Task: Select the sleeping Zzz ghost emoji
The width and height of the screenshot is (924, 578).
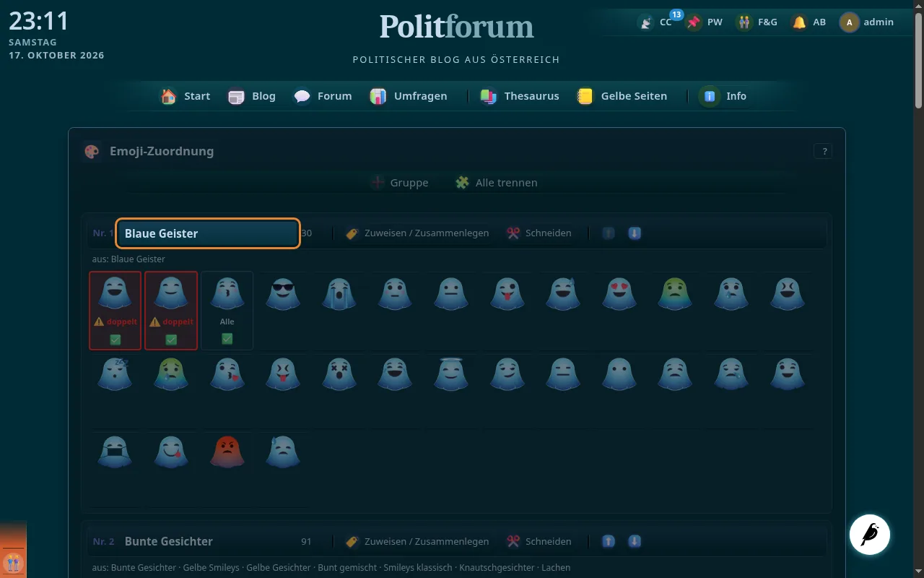Action: click(x=115, y=373)
